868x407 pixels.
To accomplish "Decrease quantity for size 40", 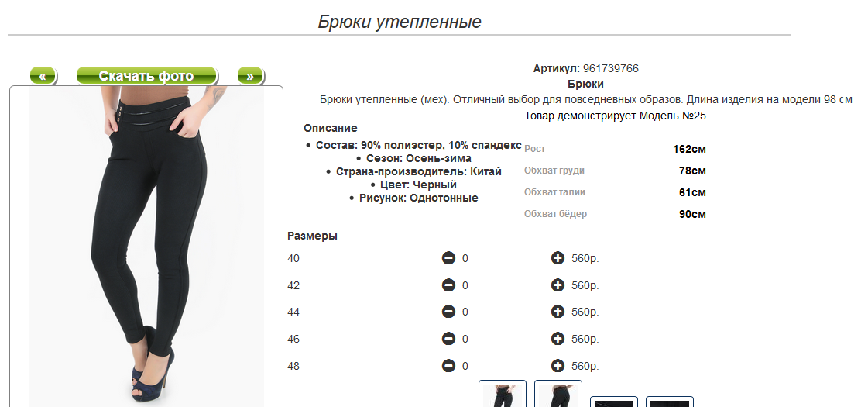I will [x=448, y=258].
